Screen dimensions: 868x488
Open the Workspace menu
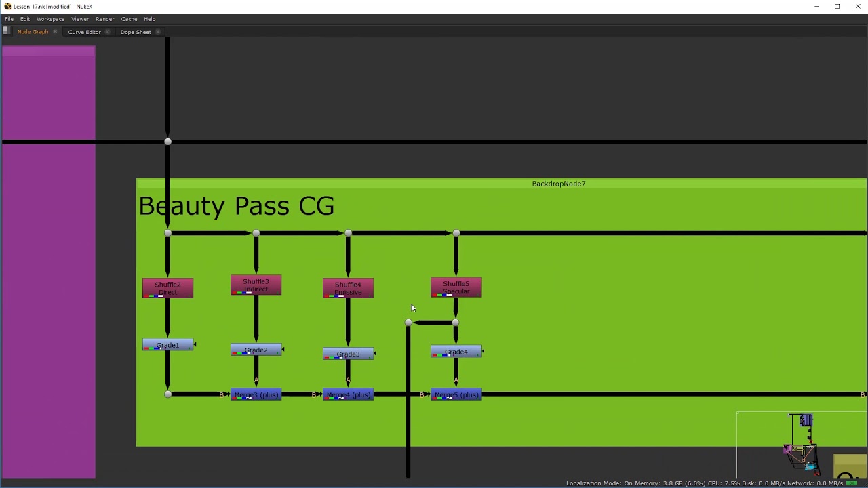(x=50, y=19)
